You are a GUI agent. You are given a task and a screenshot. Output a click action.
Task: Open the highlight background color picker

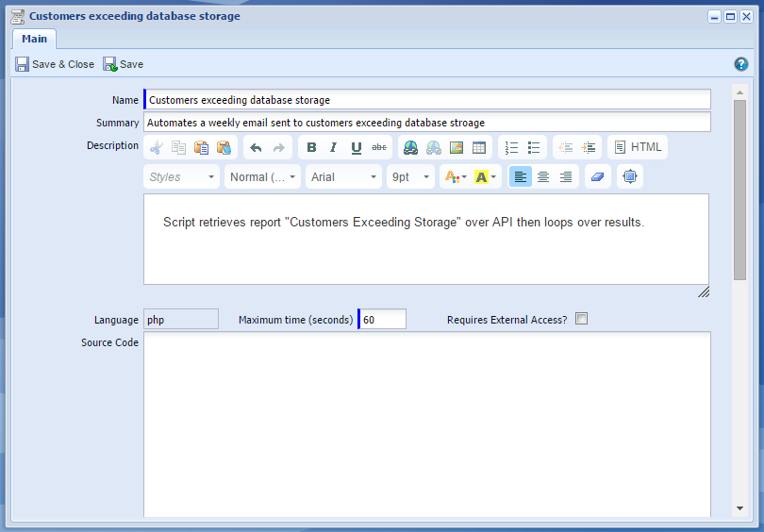click(x=486, y=176)
